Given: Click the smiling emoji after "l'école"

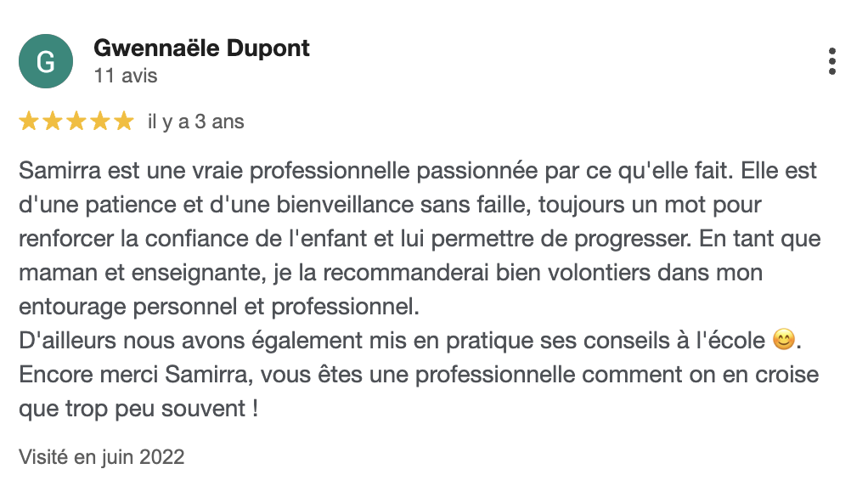Looking at the screenshot, I should click(x=784, y=342).
